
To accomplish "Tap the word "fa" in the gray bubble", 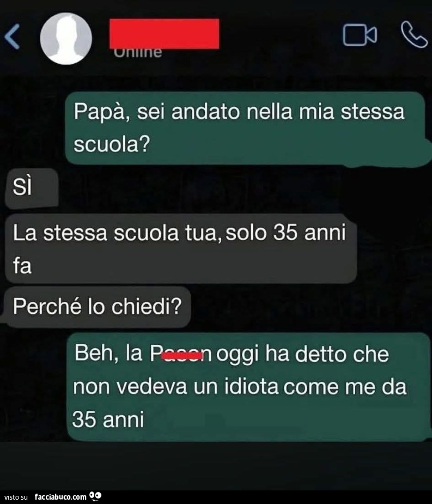I will pos(22,266).
